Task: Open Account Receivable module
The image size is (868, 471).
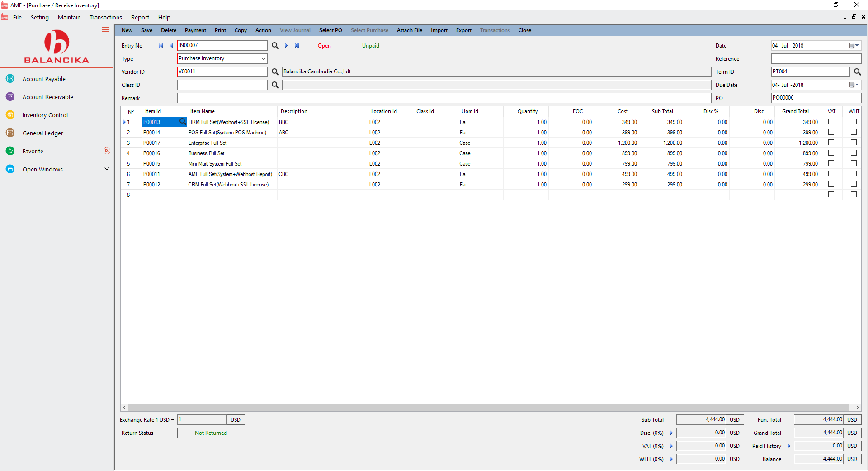Action: pyautogui.click(x=48, y=97)
